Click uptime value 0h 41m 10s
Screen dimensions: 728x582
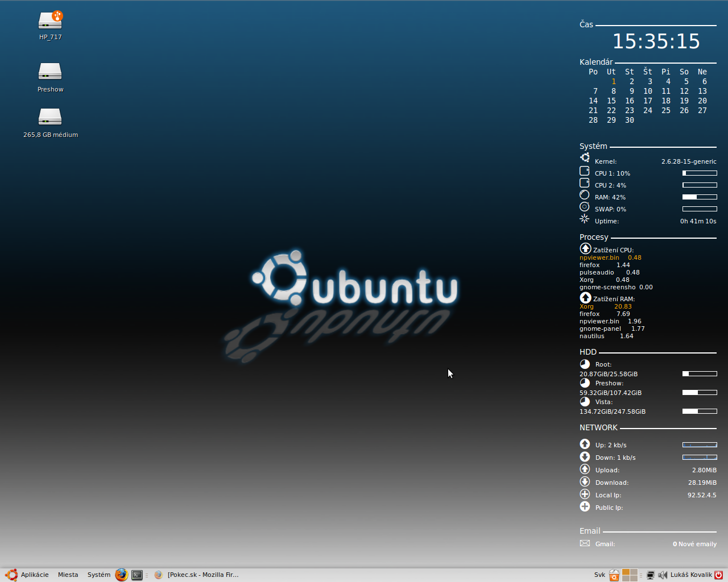[x=698, y=221]
